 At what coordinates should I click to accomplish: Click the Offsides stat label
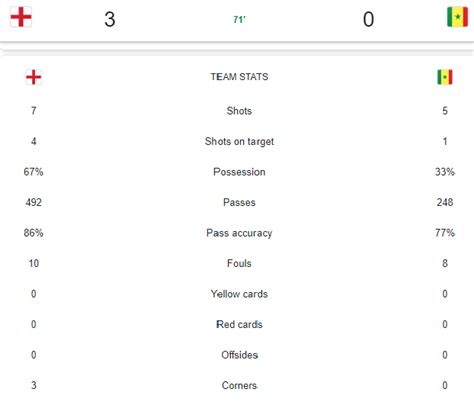coord(239,355)
